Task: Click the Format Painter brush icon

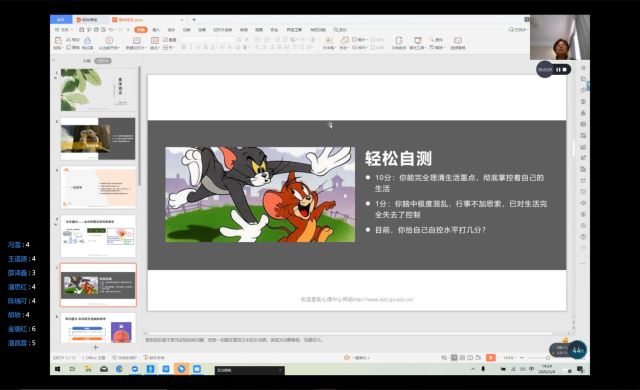Action: (88, 40)
